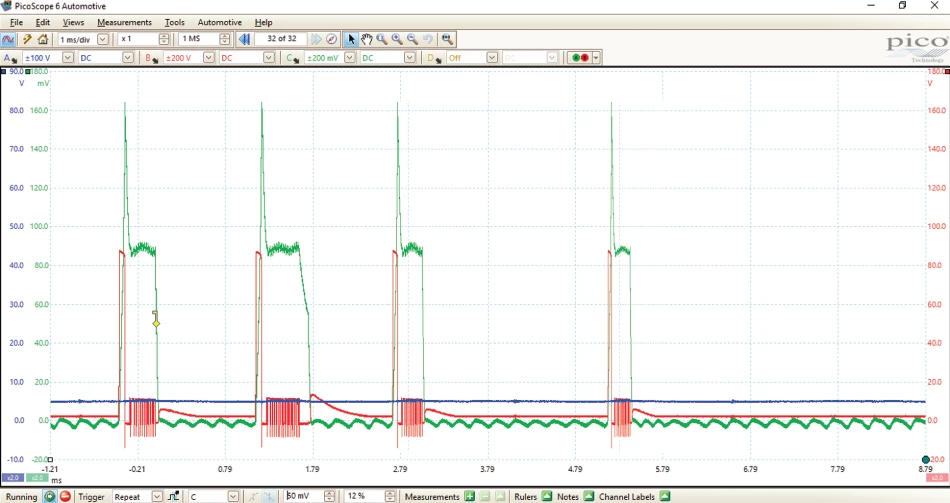Image resolution: width=950 pixels, height=503 pixels.
Task: Open the File menu
Action: [x=16, y=22]
